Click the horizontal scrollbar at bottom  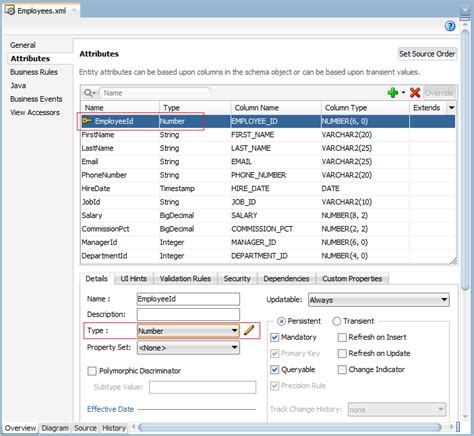(x=290, y=427)
